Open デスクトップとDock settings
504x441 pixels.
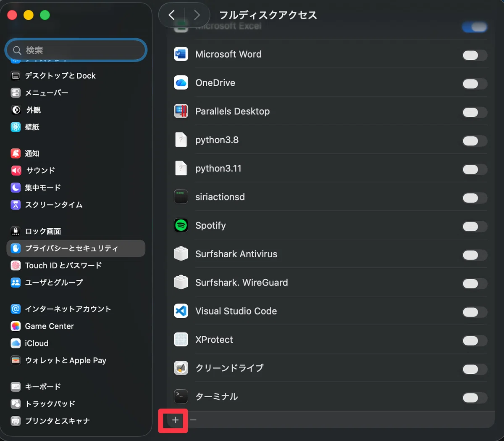click(76, 76)
